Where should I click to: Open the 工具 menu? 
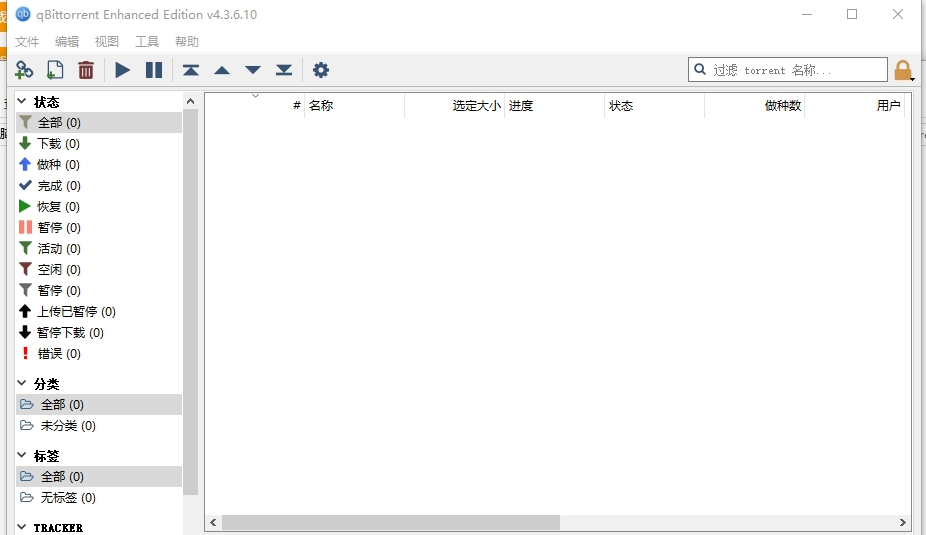147,42
